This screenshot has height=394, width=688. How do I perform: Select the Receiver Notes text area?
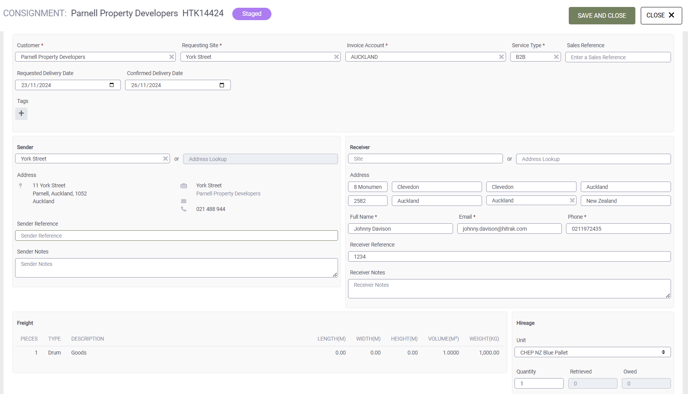pos(509,289)
